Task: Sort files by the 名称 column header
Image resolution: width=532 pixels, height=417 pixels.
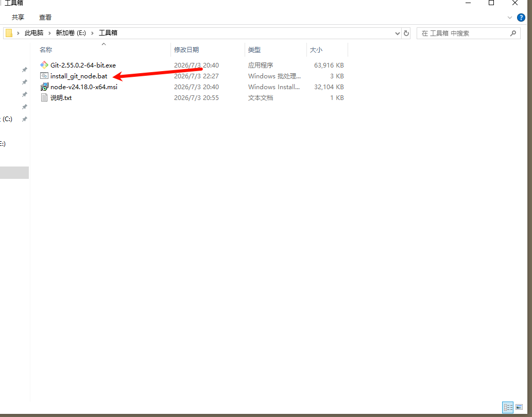Action: [46, 49]
